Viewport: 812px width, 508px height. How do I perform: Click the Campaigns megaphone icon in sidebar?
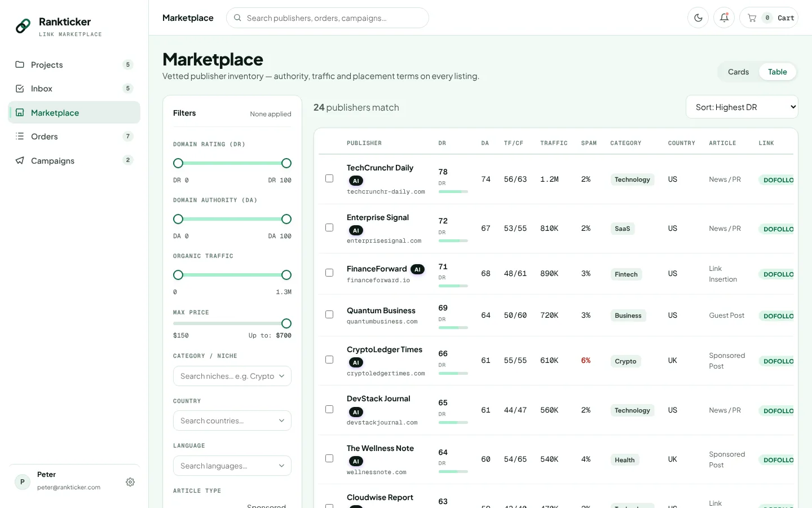(20, 160)
